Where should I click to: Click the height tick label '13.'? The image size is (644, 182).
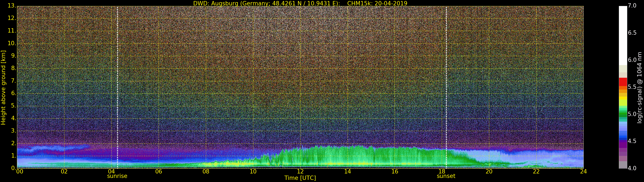click(x=12, y=6)
